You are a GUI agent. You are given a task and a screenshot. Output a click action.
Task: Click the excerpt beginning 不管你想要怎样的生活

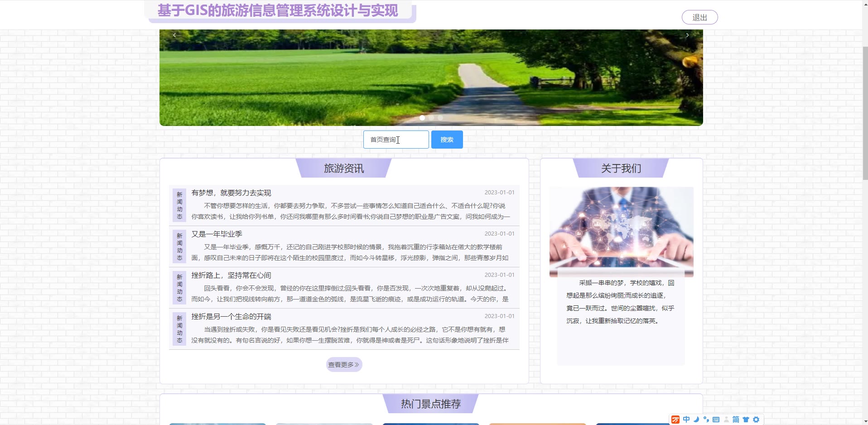351,211
